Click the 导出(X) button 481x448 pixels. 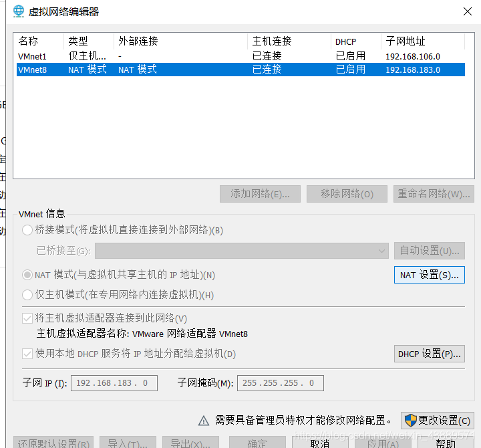(x=190, y=443)
